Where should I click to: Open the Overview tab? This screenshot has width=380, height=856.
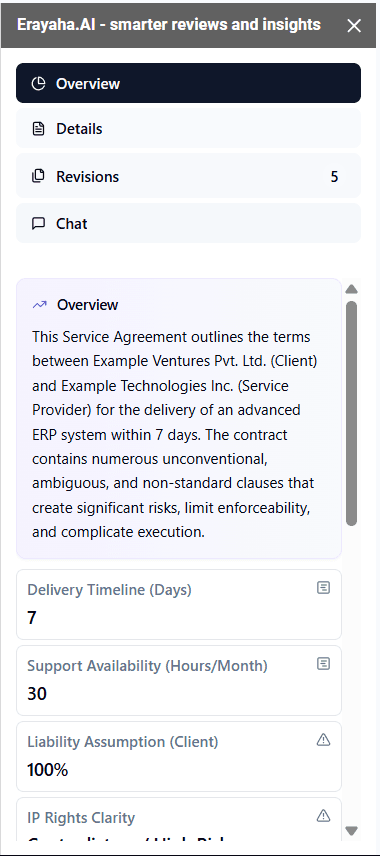pos(188,83)
